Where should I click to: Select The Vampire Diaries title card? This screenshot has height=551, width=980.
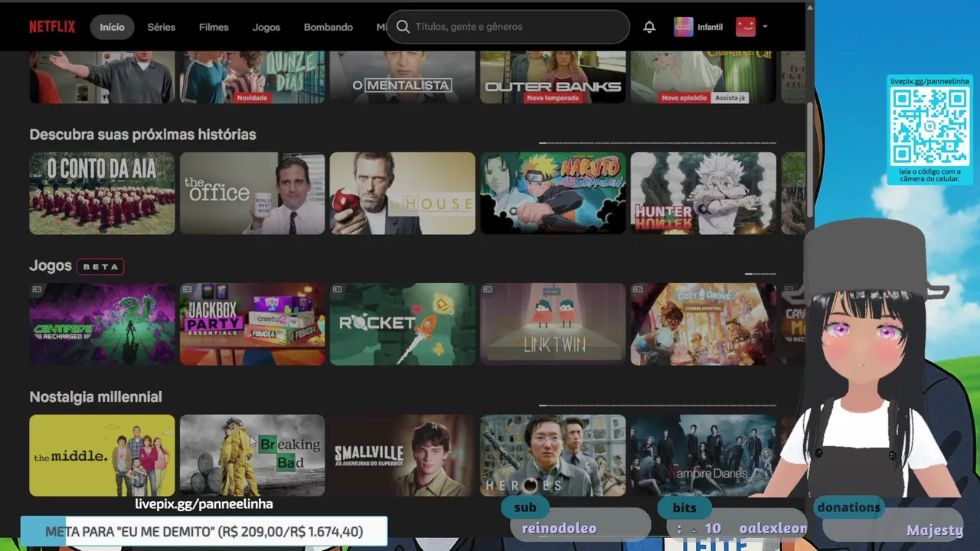pyautogui.click(x=703, y=455)
